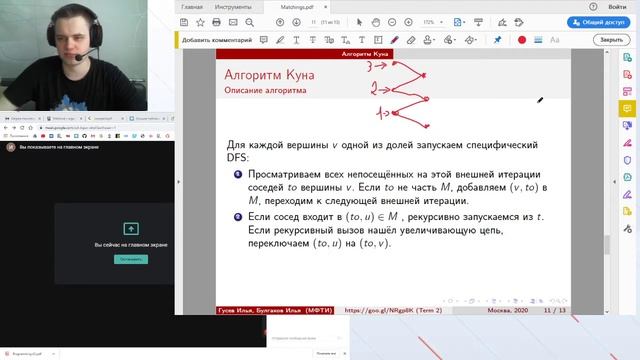This screenshot has width=640, height=360.
Task: Choose the underline text tool
Action: (x=296, y=40)
